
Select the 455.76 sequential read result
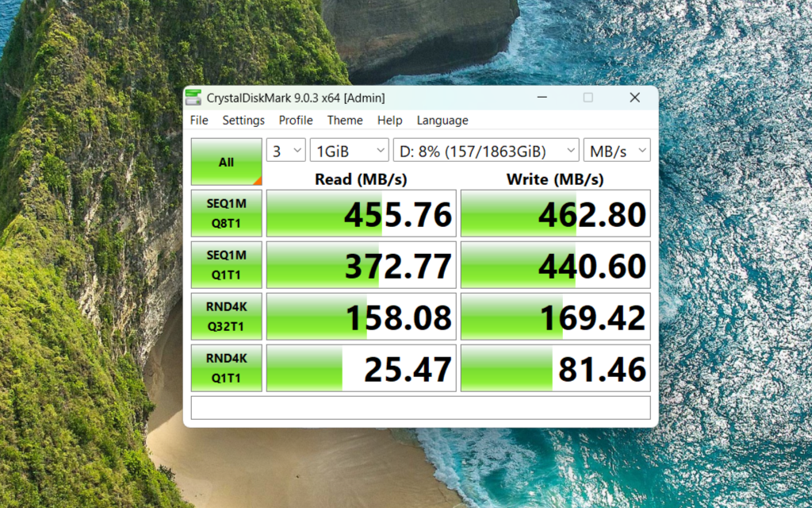[x=361, y=213]
